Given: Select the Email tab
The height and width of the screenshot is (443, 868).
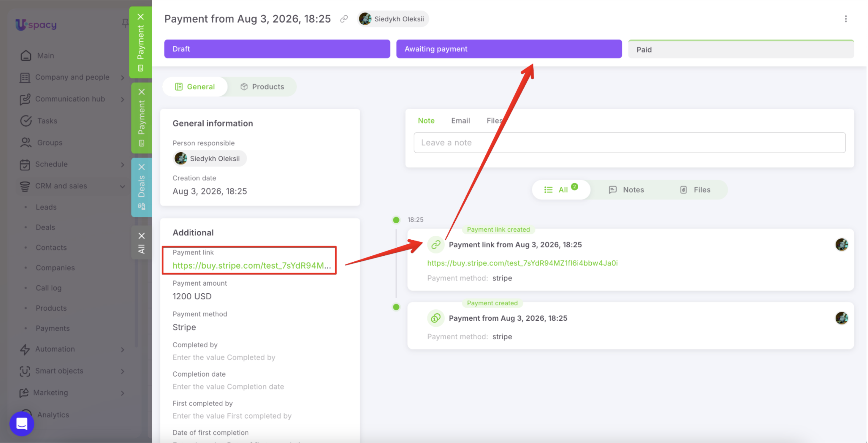Looking at the screenshot, I should click(x=460, y=121).
